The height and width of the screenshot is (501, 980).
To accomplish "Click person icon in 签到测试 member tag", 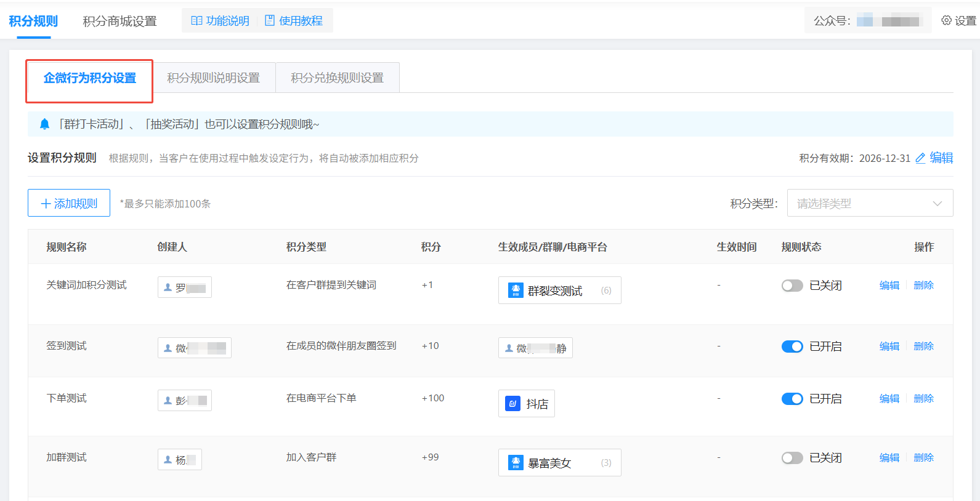I will coord(509,348).
